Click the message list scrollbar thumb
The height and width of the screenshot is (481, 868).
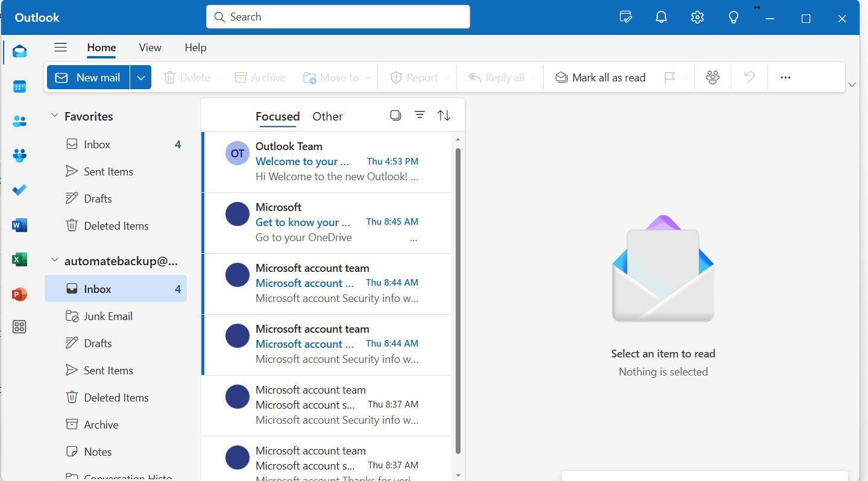coord(458,300)
